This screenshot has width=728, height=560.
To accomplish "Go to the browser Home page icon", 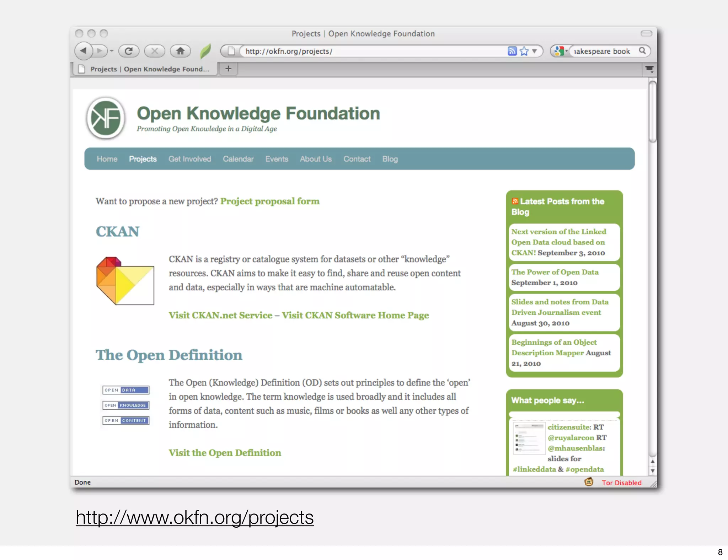I will click(181, 51).
